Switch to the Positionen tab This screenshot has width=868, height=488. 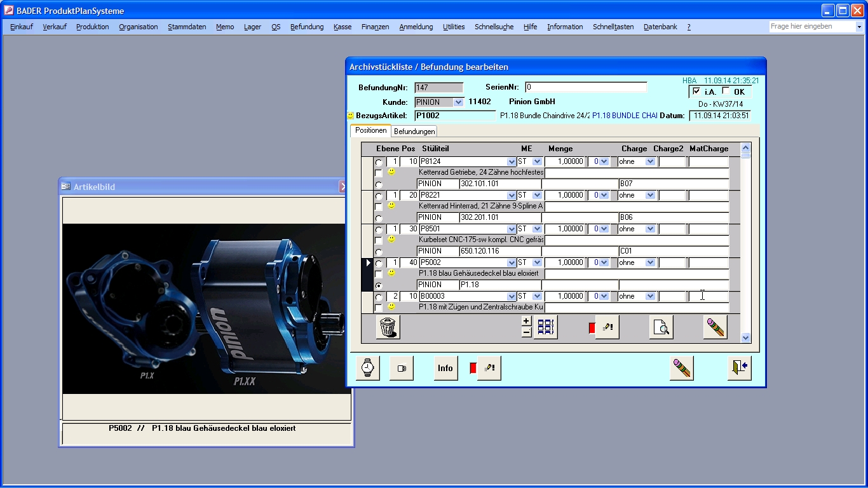(x=371, y=130)
